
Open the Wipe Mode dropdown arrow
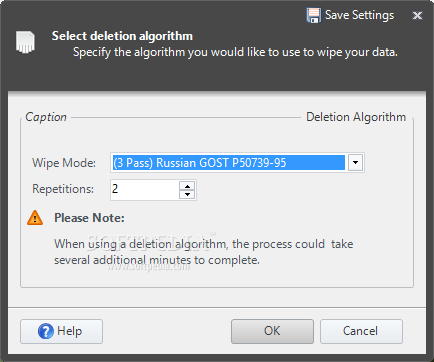coord(355,163)
